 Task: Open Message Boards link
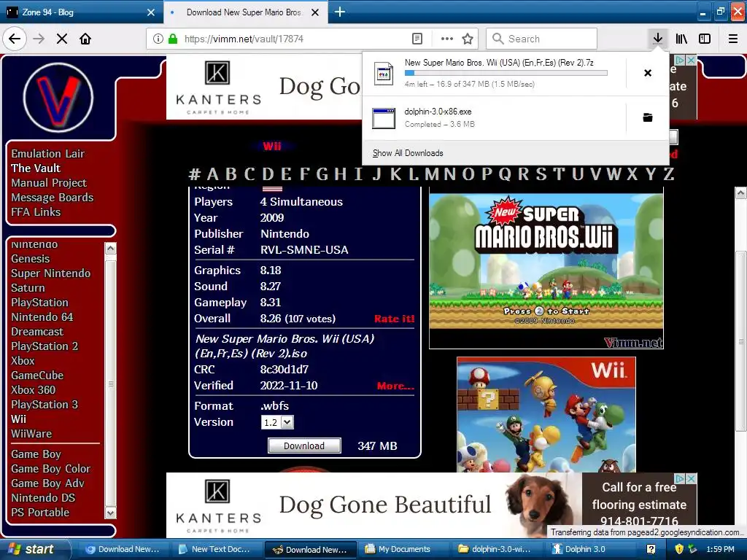point(52,197)
